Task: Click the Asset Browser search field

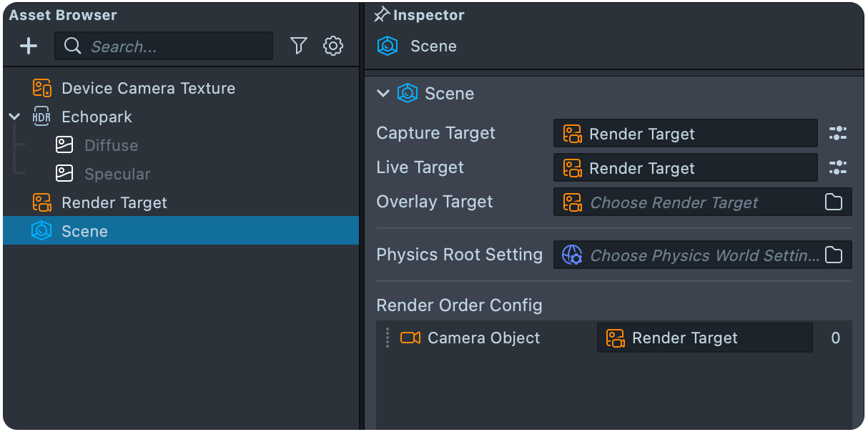Action: pyautogui.click(x=172, y=46)
